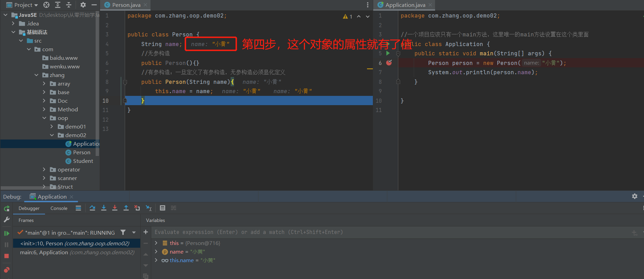Expand the 'this' variable node

coord(156,243)
